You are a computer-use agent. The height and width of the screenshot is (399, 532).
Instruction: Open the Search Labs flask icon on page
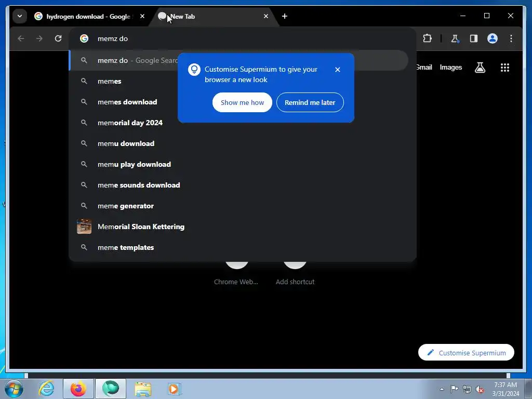[480, 68]
